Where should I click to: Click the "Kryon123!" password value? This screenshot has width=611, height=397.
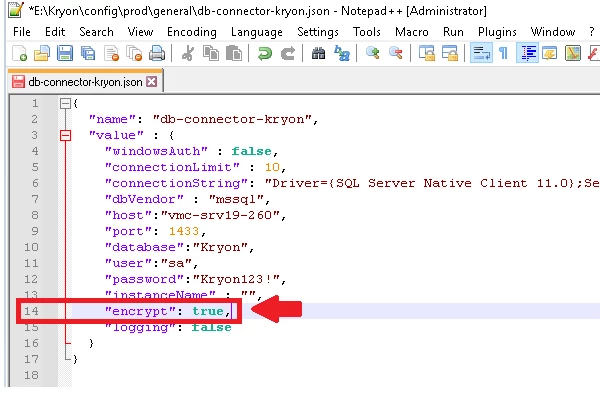[x=237, y=279]
